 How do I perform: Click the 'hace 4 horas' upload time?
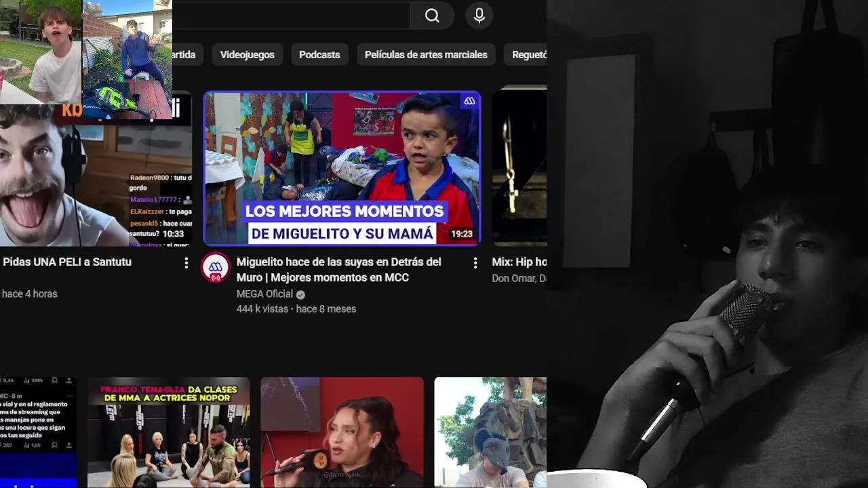pyautogui.click(x=29, y=294)
